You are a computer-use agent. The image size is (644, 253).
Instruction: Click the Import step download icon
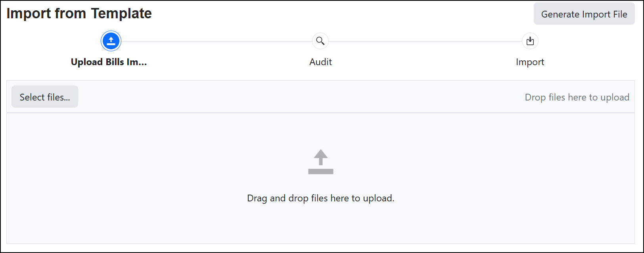pyautogui.click(x=530, y=41)
